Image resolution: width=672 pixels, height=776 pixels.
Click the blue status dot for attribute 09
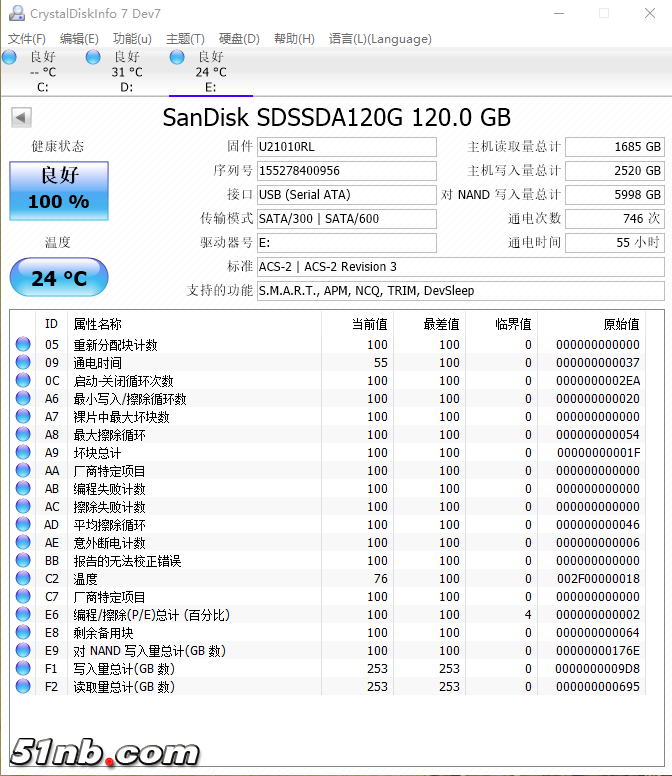coord(23,362)
